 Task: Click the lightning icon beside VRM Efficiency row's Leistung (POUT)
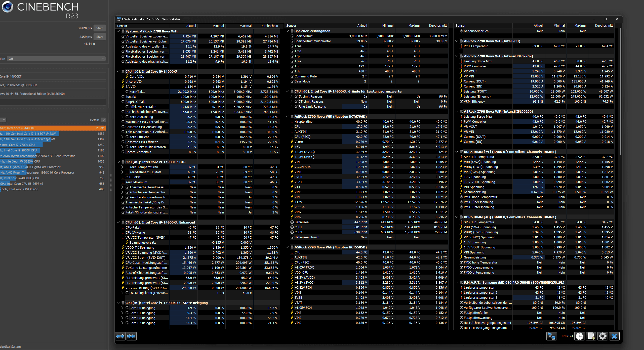(x=461, y=92)
